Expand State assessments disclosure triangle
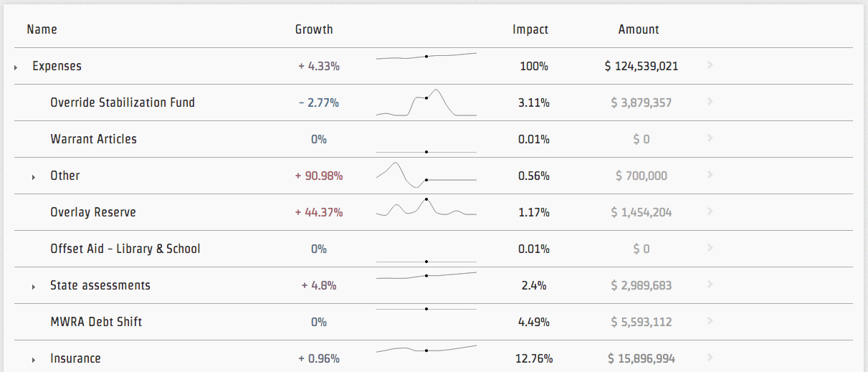 coord(34,287)
